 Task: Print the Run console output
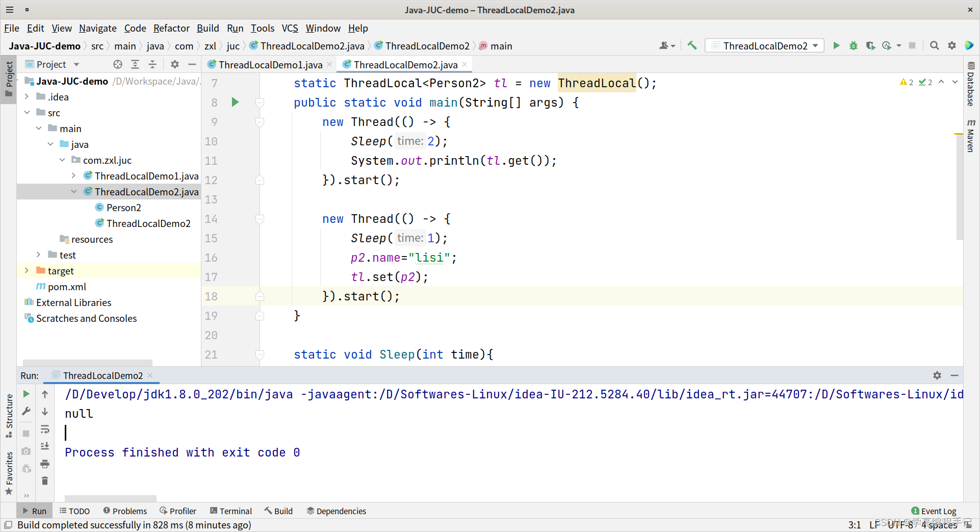[x=45, y=464]
